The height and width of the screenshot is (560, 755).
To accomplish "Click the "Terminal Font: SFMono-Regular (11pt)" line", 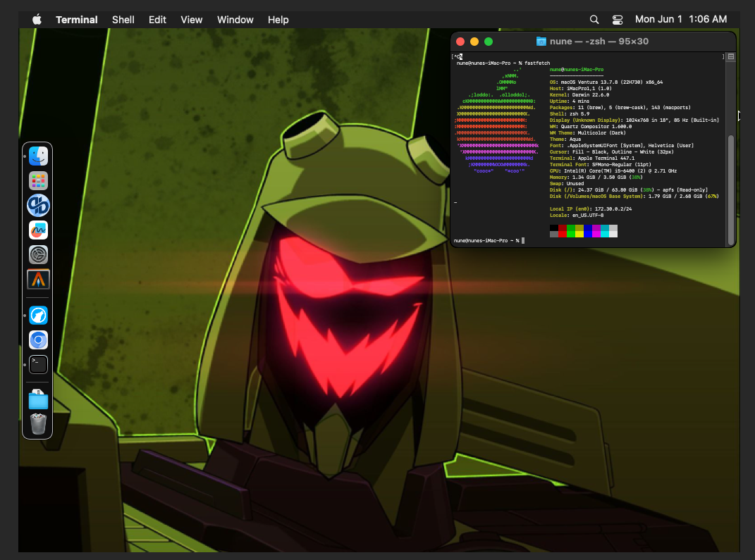I will [601, 165].
